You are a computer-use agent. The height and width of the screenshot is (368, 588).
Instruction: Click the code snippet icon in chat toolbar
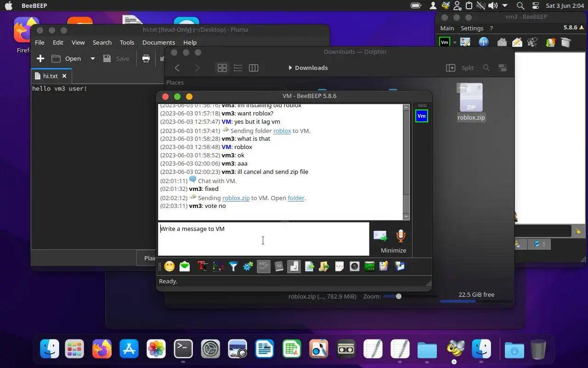click(x=339, y=266)
